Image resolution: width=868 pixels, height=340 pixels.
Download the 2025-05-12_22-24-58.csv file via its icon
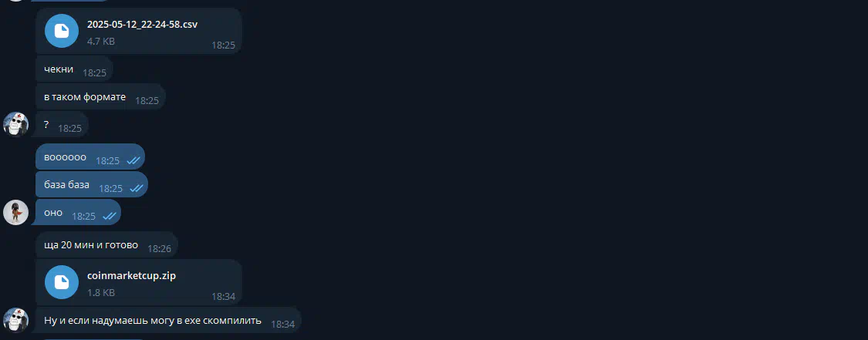click(62, 31)
